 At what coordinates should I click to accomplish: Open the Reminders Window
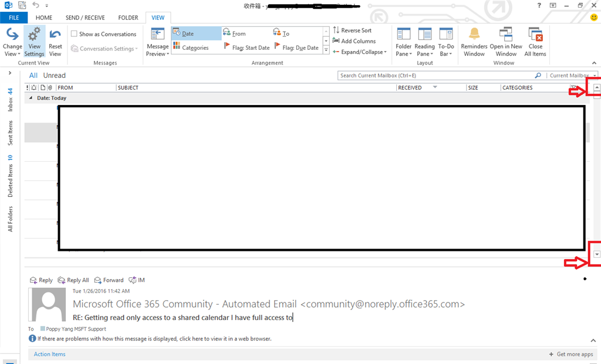[474, 42]
